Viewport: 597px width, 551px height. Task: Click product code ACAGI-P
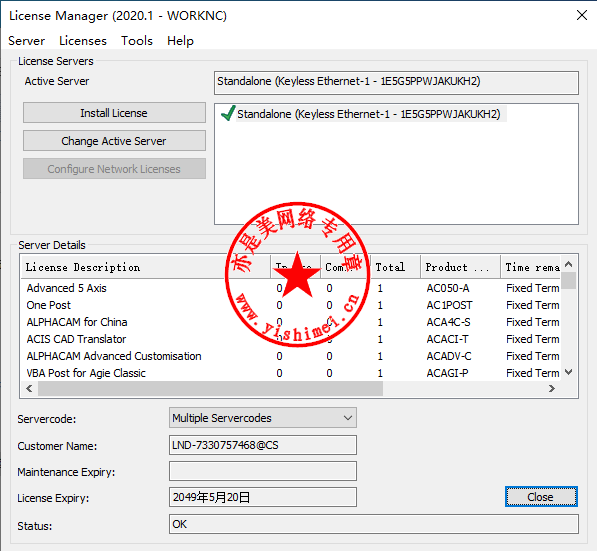pos(447,373)
